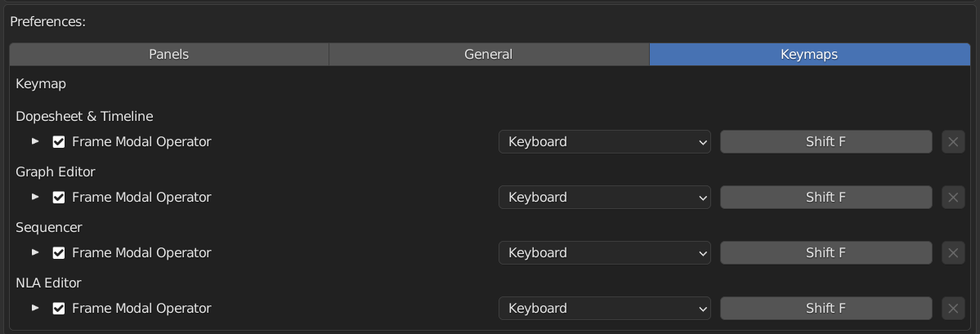
Task: Change Shift F shortcut for Dopesheet & Timeline
Action: (x=826, y=142)
